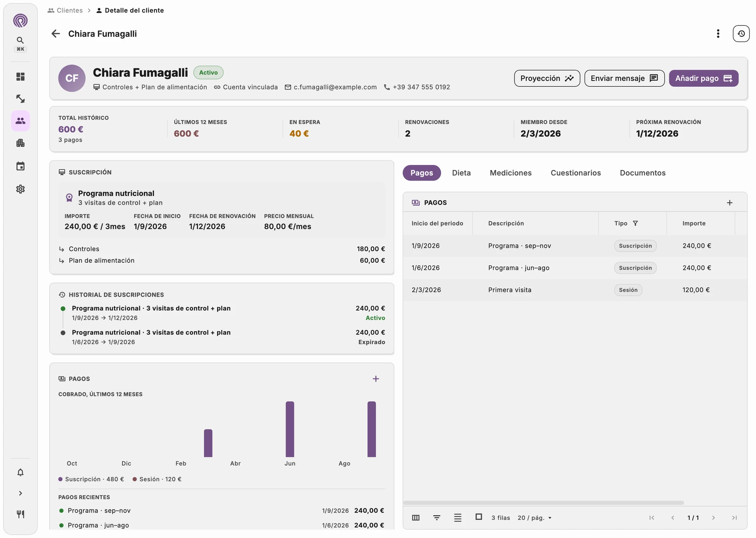Open the three-dot more options menu

718,34
